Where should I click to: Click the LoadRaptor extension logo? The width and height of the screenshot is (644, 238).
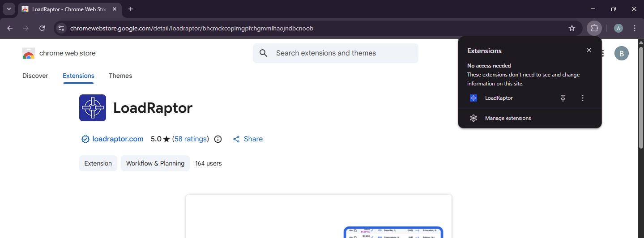[93, 108]
